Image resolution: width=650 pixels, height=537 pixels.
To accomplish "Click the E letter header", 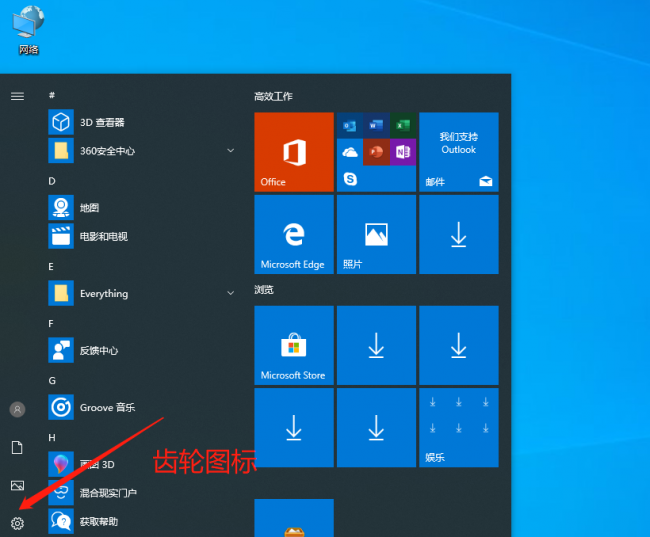I will click(x=51, y=267).
